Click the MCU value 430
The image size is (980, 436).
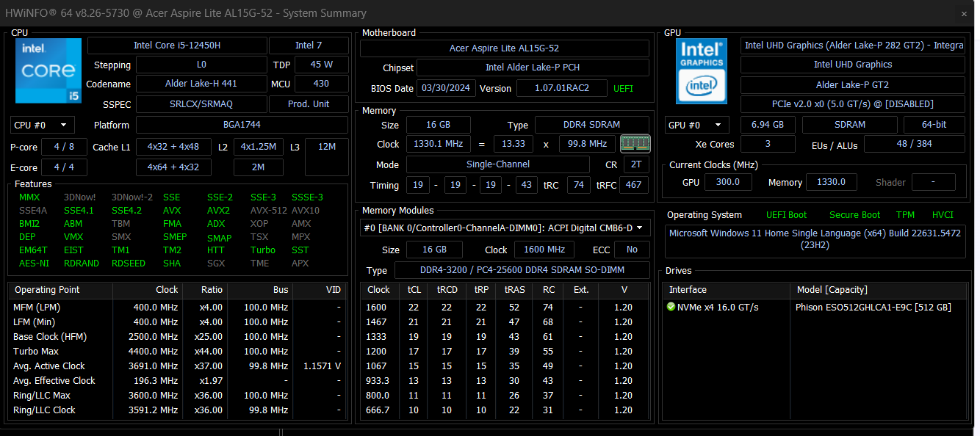click(321, 84)
